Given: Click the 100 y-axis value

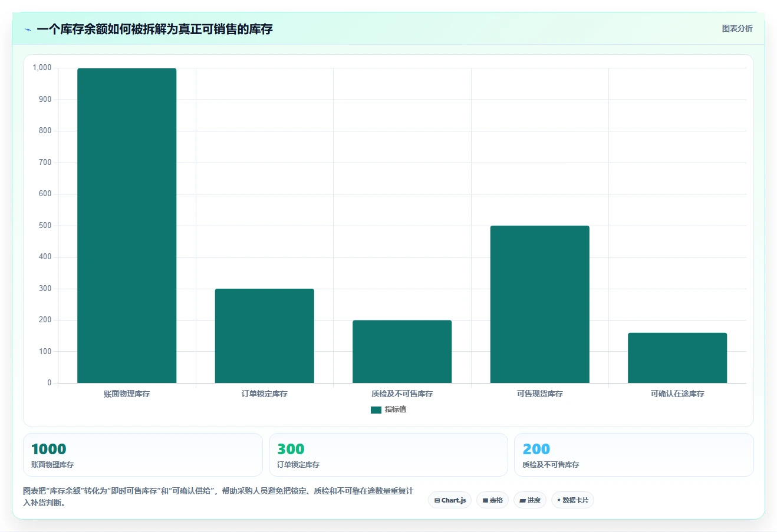Looking at the screenshot, I should (45, 352).
